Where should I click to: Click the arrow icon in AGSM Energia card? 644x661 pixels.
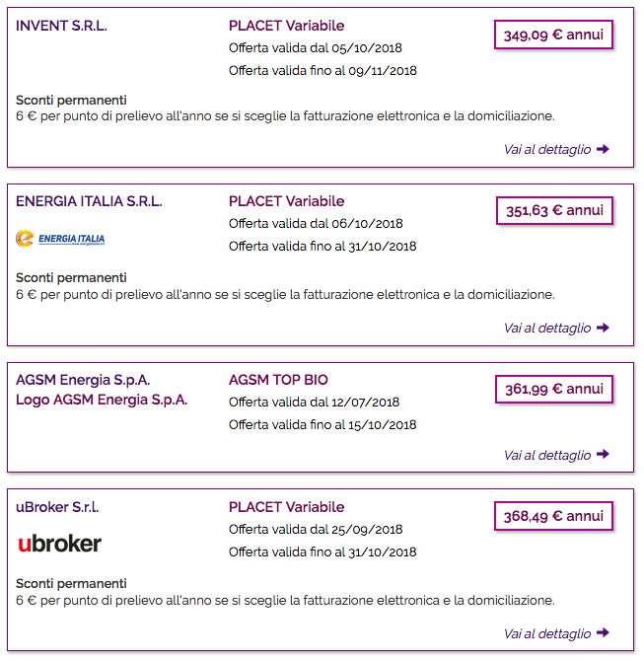[x=604, y=454]
